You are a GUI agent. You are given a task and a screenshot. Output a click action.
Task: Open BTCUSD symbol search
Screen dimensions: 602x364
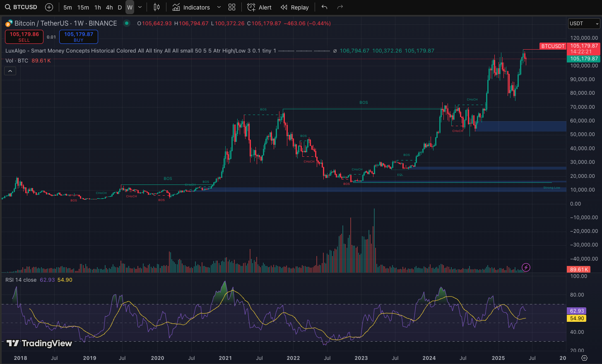(x=21, y=7)
